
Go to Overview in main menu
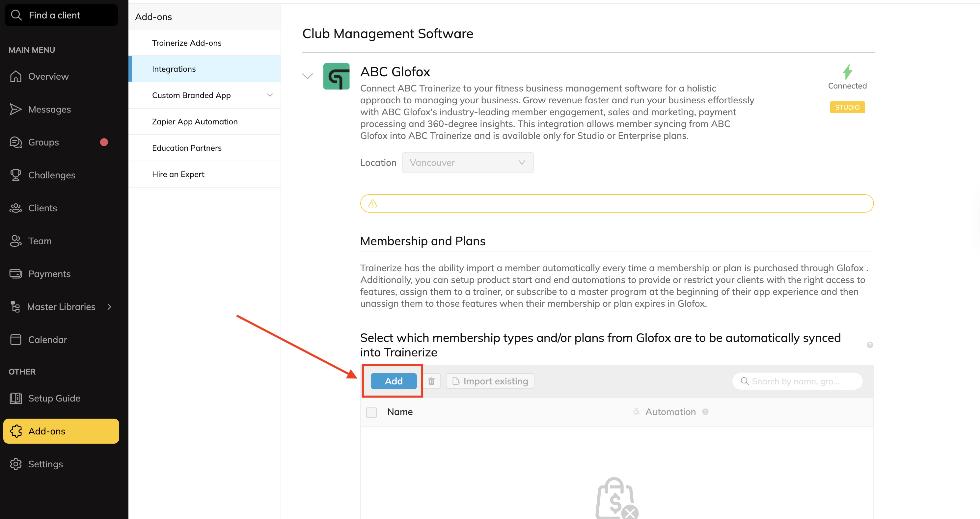click(x=48, y=76)
